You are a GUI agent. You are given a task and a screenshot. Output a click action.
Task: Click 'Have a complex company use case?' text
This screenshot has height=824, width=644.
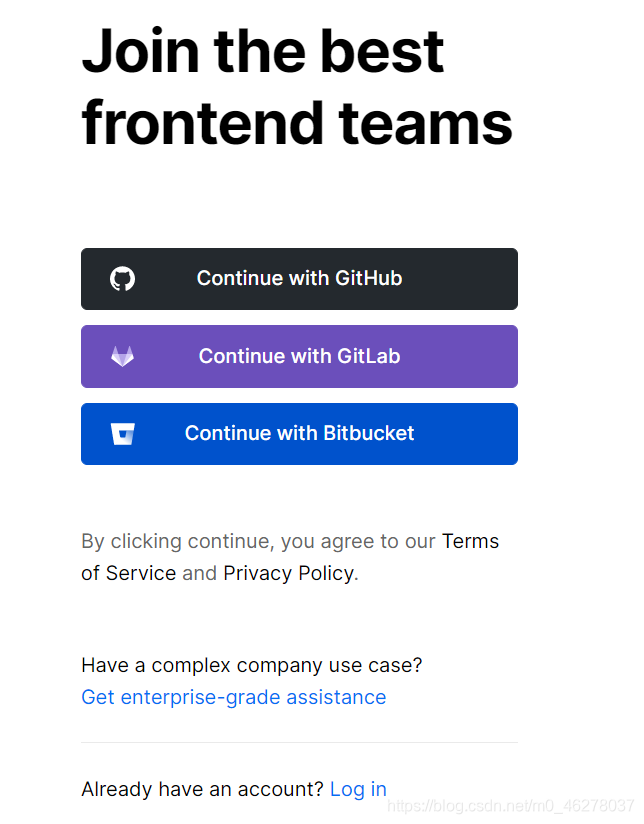point(251,665)
